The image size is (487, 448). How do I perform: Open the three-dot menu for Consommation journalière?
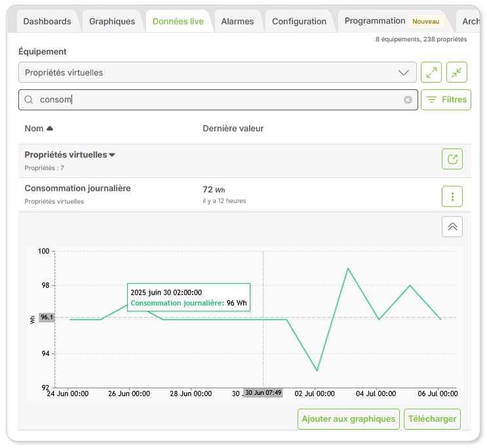[x=452, y=197]
